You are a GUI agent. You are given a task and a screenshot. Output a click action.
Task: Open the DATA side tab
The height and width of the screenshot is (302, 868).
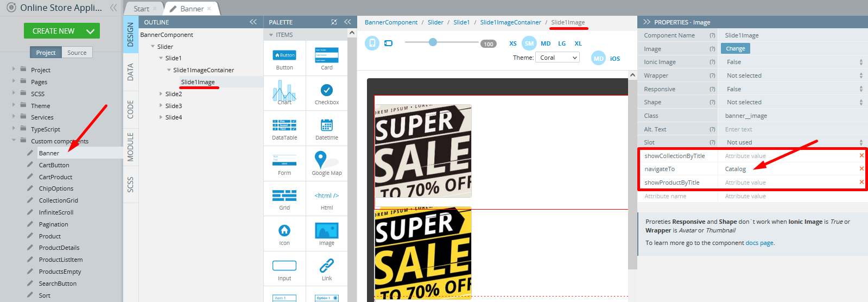point(130,72)
